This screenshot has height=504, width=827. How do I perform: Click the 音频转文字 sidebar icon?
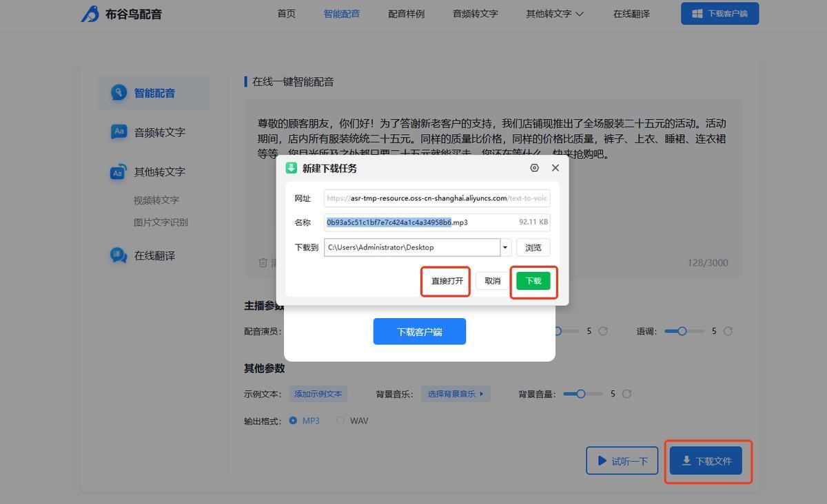(x=119, y=132)
